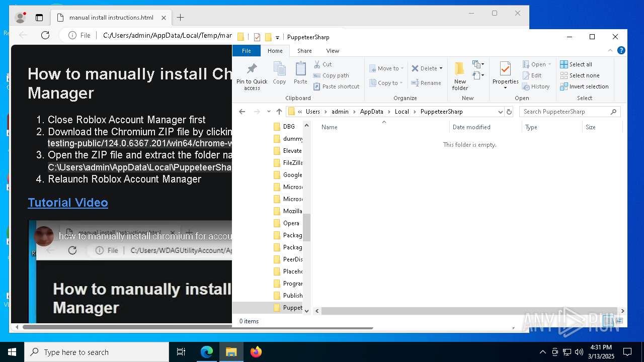Click Copy path in ribbon
Viewport: 644px width, 362px height.
coord(331,75)
